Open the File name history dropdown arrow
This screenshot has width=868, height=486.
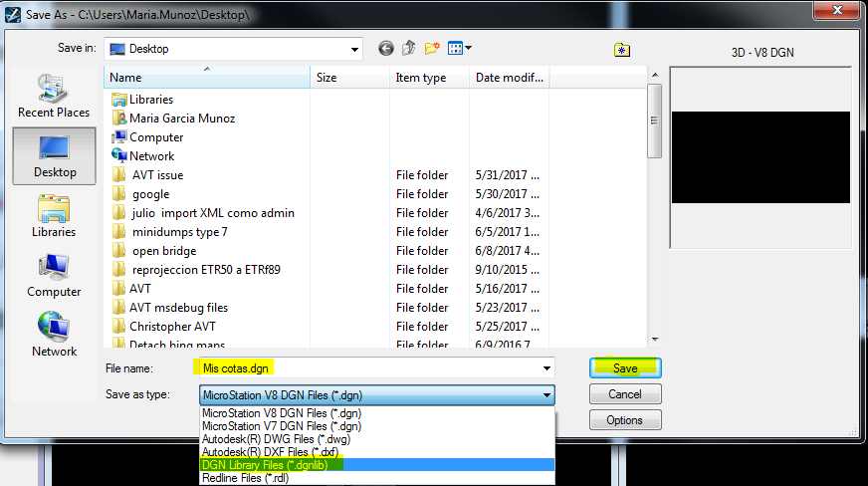click(546, 368)
